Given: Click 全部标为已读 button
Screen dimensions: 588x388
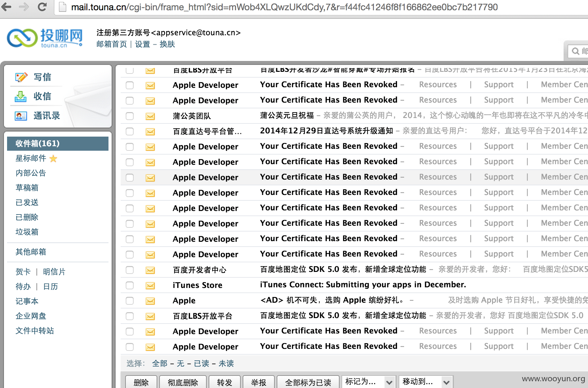Looking at the screenshot, I should (308, 382).
